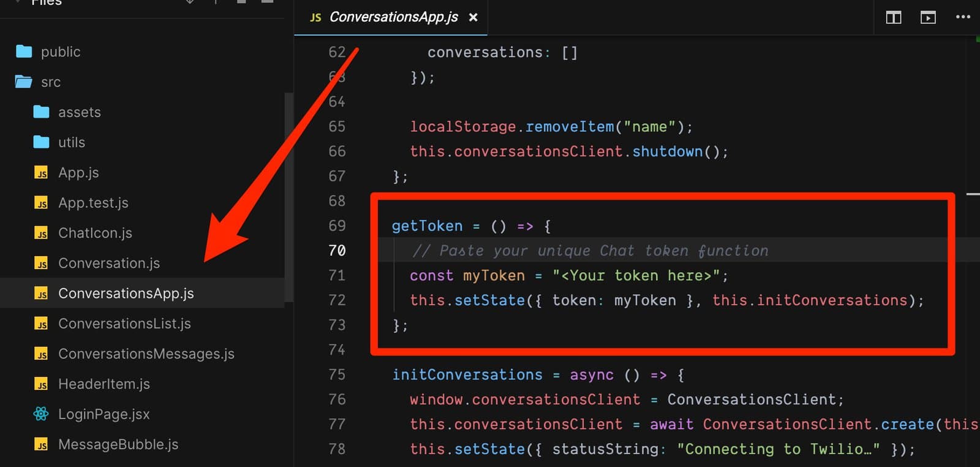The height and width of the screenshot is (467, 980).
Task: Open MessageBubble.js file
Action: pyautogui.click(x=118, y=444)
